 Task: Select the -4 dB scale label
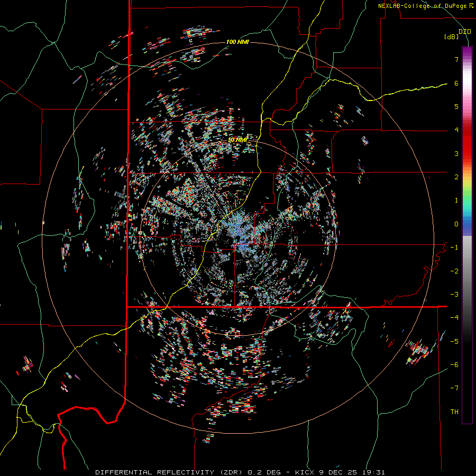point(454,318)
